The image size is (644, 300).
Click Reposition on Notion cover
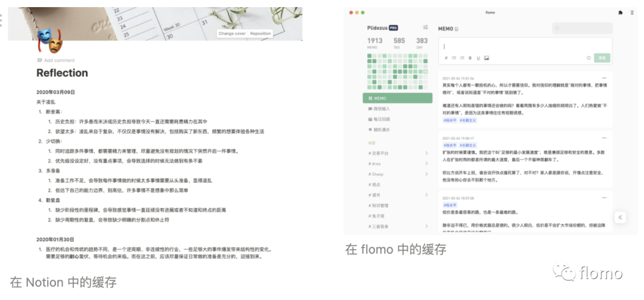261,34
